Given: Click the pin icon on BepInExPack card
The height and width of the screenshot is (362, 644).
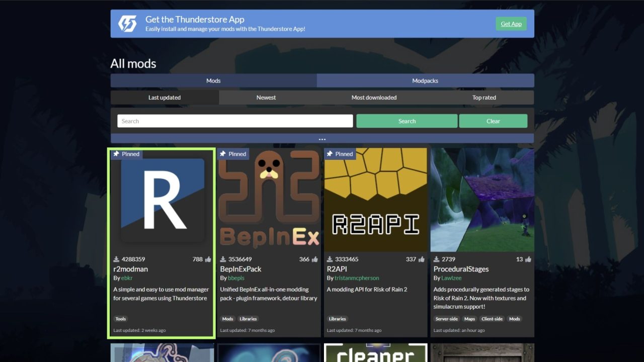Looking at the screenshot, I should tap(223, 154).
